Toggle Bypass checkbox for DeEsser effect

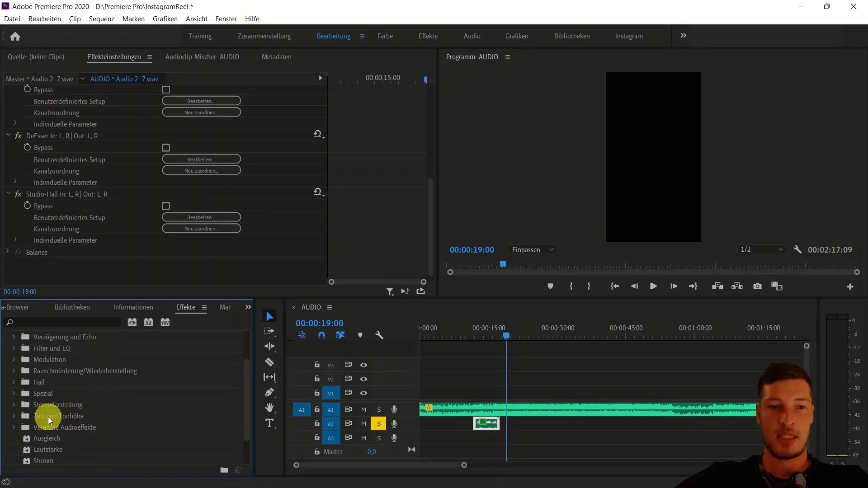[166, 147]
